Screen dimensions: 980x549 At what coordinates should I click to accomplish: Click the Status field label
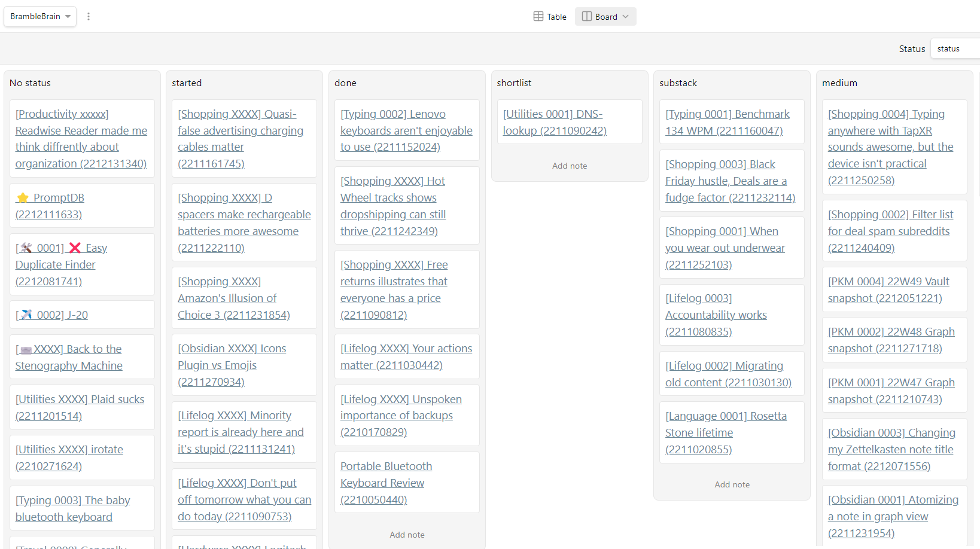pyautogui.click(x=912, y=48)
